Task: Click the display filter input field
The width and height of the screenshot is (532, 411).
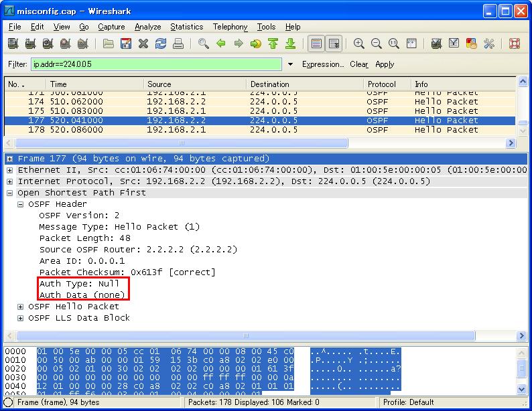Action: point(156,64)
